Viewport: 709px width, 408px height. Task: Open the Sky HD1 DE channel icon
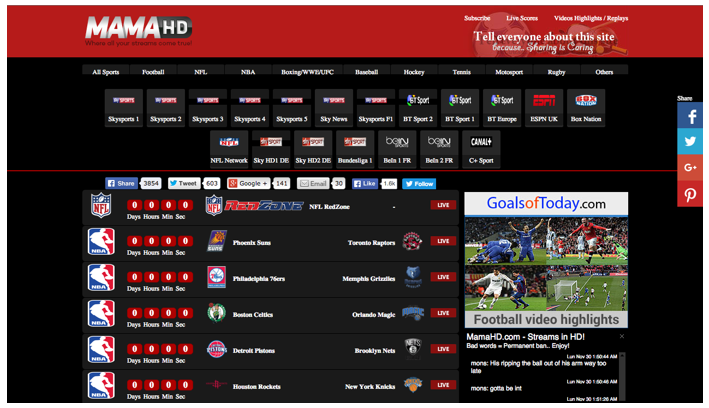[271, 149]
